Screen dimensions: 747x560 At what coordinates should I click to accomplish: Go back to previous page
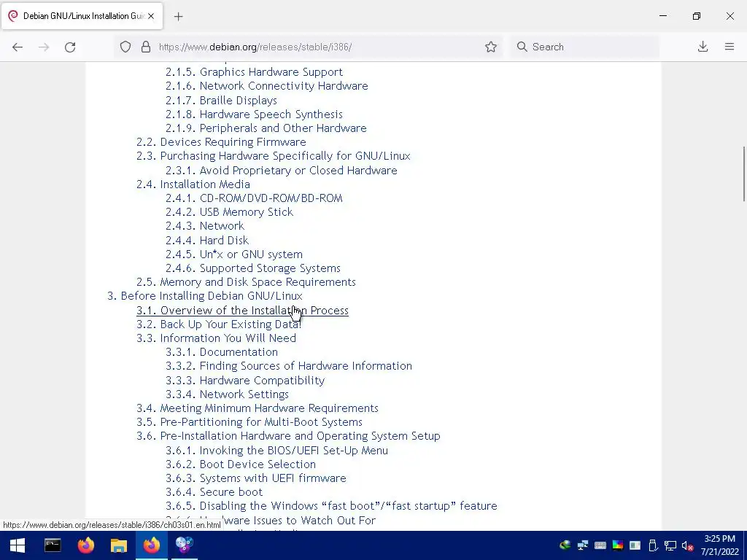(18, 47)
